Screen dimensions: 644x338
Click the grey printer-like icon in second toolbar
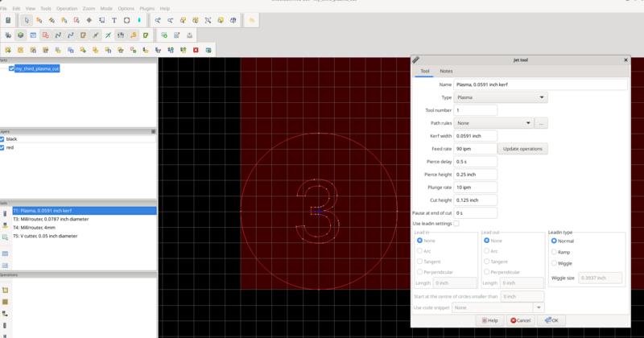tap(189, 35)
